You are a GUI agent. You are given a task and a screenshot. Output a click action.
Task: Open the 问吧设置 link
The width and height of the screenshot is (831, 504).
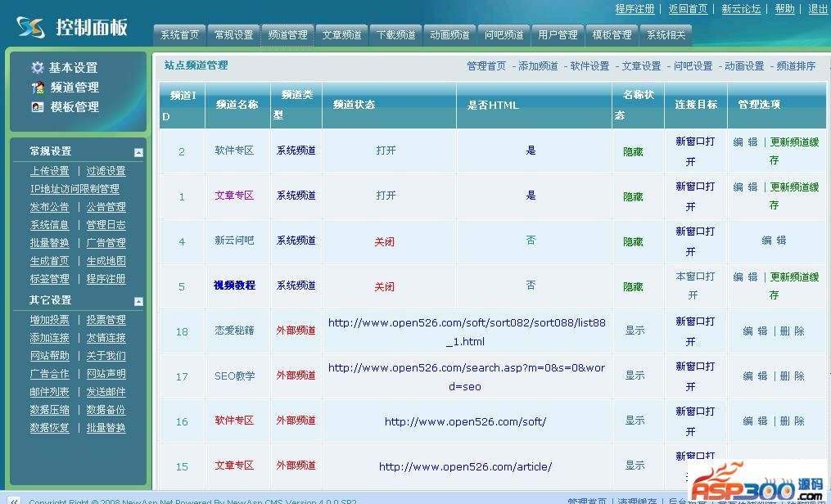tap(693, 66)
